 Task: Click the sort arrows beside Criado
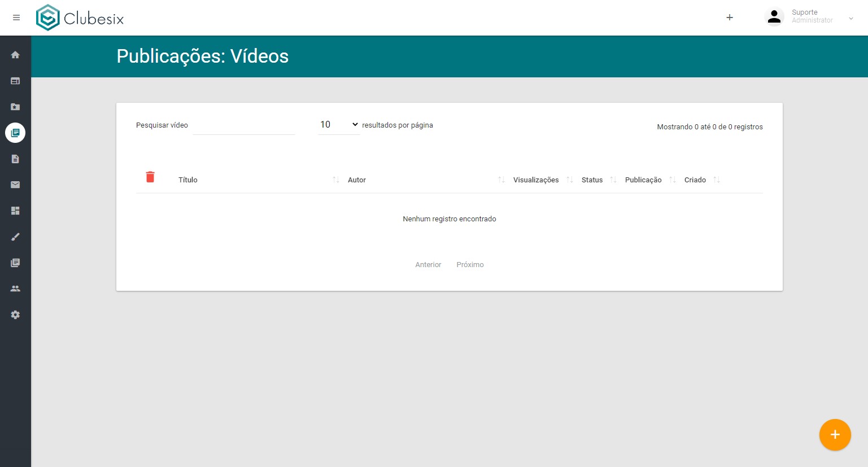click(717, 180)
